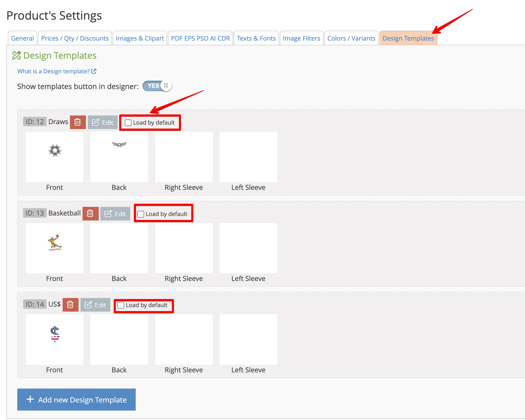Open Basketball Front thumbnail with player design
This screenshot has width=525, height=420.
[x=54, y=248]
